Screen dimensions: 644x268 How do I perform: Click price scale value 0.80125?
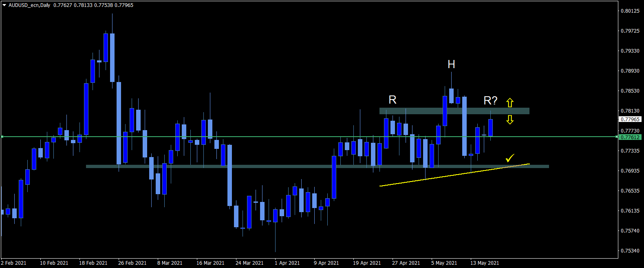[630, 11]
